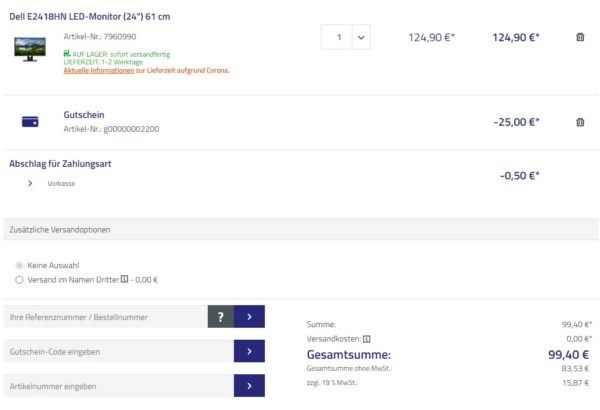Choose Versand im Namen Dritter radio button
This screenshot has height=410, width=600.
(19, 280)
